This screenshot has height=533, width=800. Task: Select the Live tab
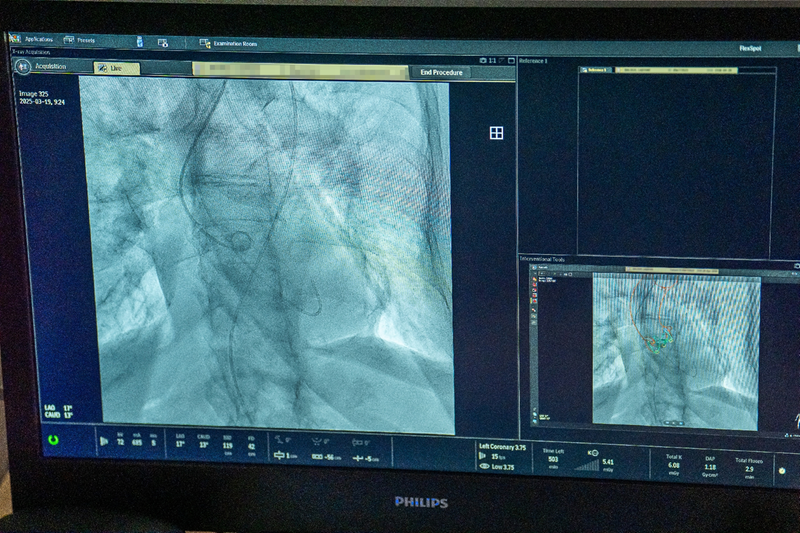[x=115, y=68]
